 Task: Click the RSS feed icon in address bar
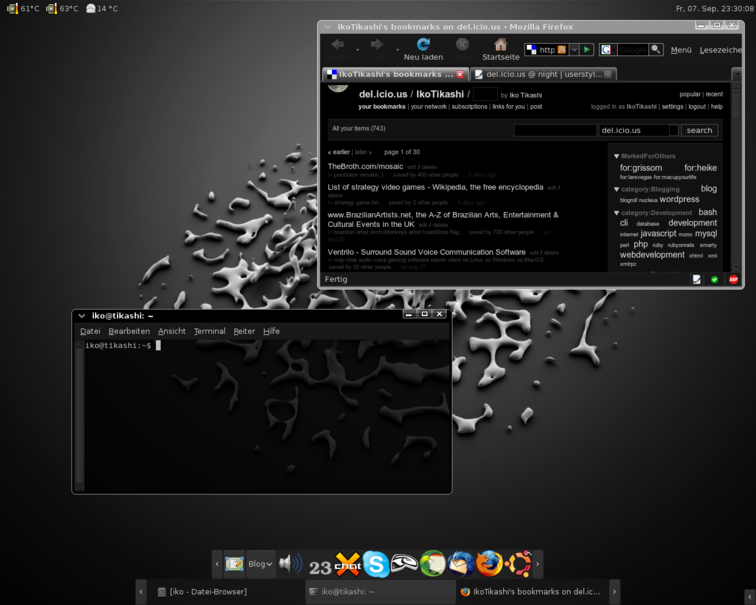pyautogui.click(x=561, y=50)
